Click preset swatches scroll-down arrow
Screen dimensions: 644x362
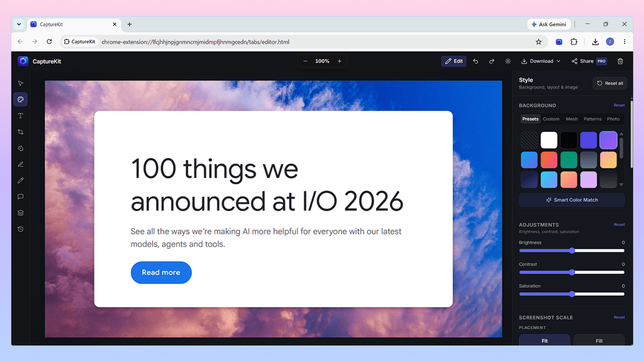click(x=621, y=185)
